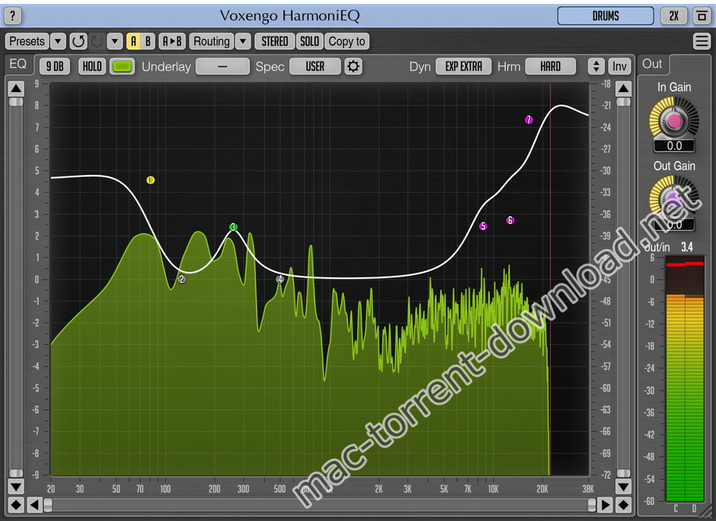Click the left vertical zoom down arrow
Viewport: 716px width, 521px height.
pyautogui.click(x=16, y=486)
